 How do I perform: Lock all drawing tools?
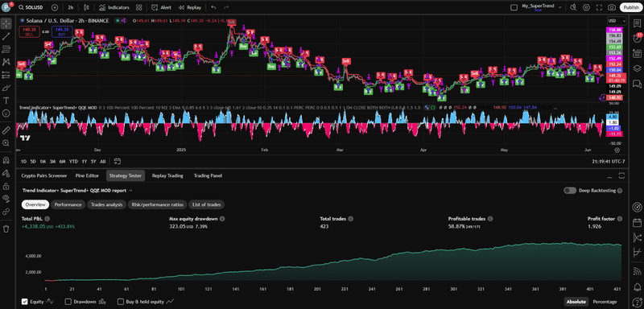click(x=6, y=187)
